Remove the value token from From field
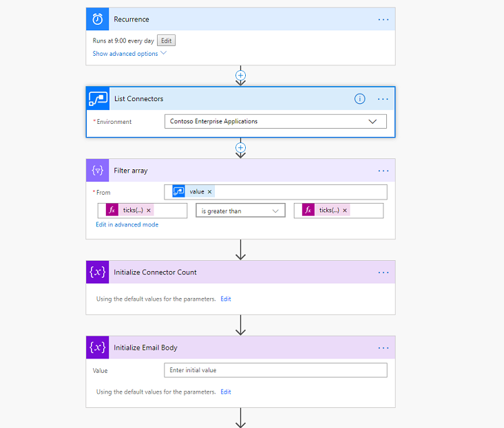The width and height of the screenshot is (504, 428). pyautogui.click(x=210, y=192)
